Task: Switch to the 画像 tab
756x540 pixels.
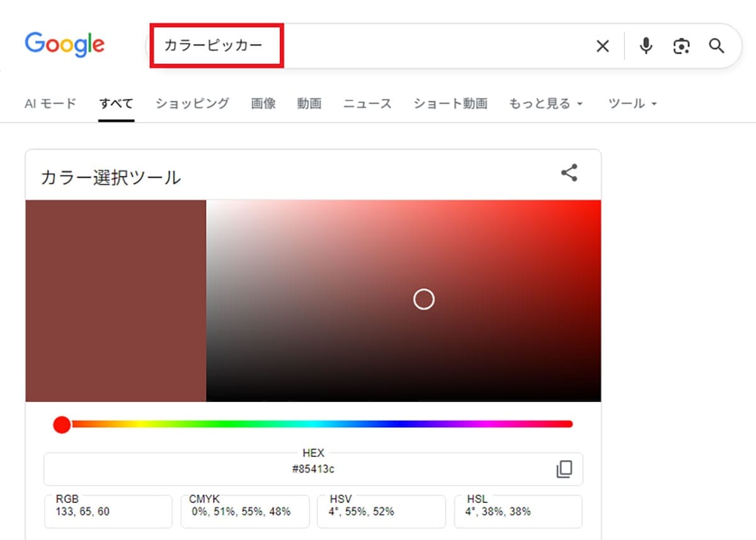Action: point(263,104)
